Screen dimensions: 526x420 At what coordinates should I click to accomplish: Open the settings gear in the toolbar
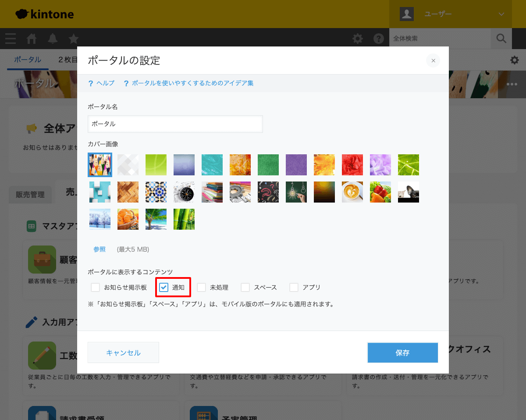(x=358, y=39)
